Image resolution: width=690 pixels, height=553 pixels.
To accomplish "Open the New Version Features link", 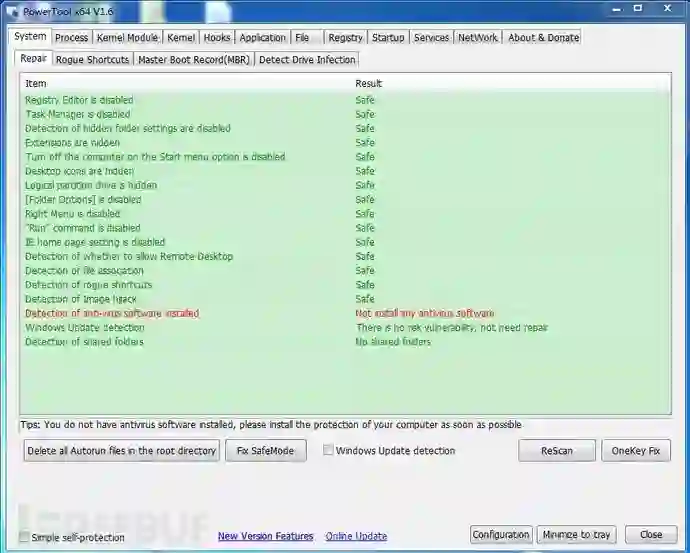I will (265, 536).
